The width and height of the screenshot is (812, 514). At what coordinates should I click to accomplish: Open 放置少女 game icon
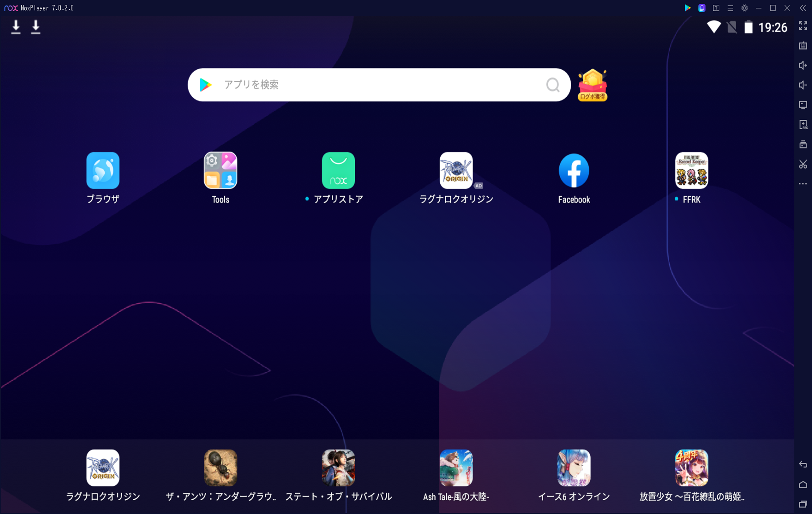(691, 468)
